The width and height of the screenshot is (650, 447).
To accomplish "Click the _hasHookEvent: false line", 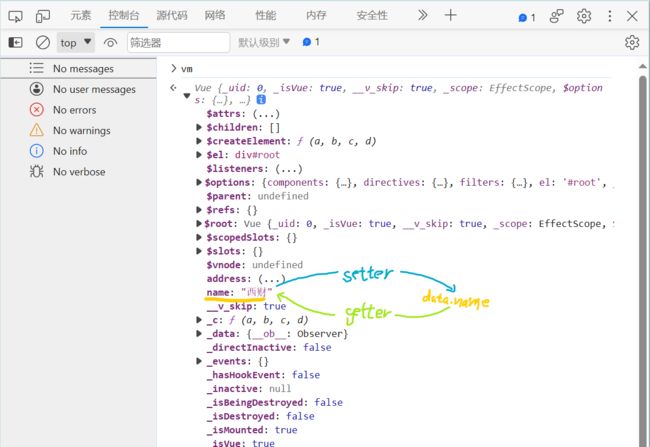I will [264, 375].
